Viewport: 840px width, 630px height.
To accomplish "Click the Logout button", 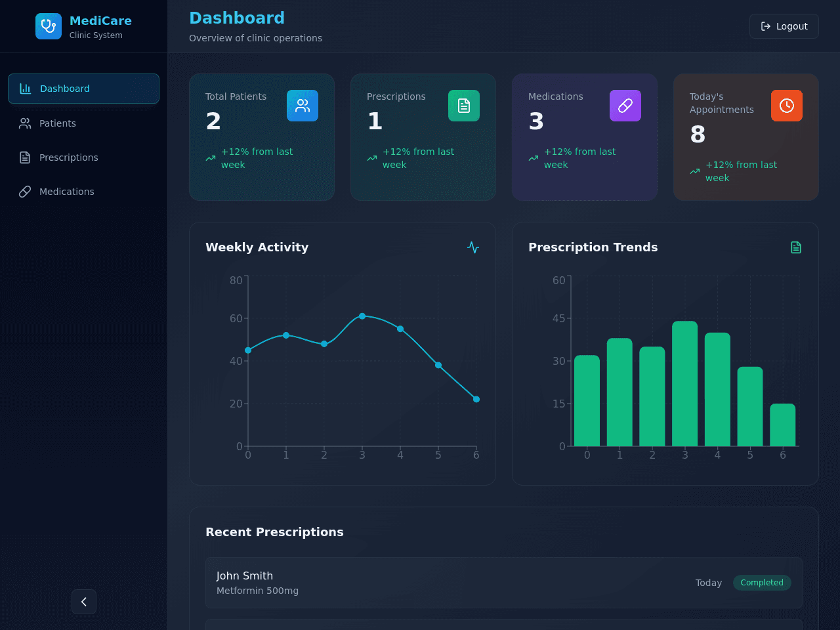I will pyautogui.click(x=784, y=26).
